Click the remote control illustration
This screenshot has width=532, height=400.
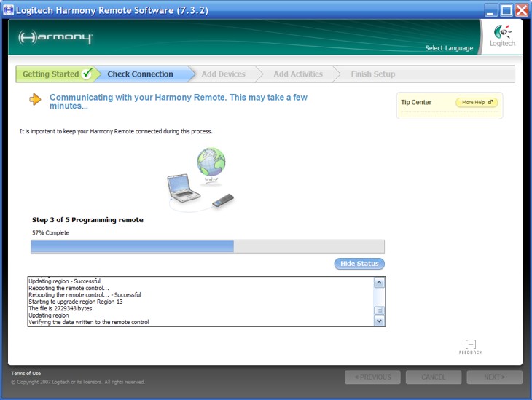tap(223, 200)
